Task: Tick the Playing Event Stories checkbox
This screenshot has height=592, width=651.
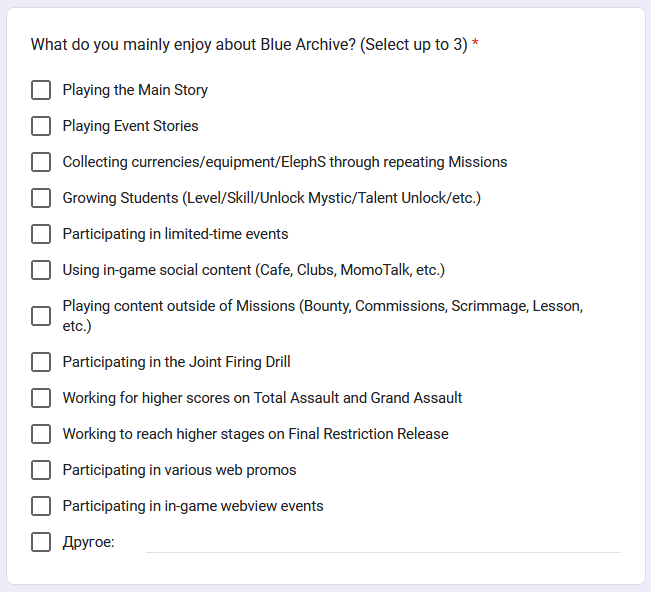Action: click(41, 126)
